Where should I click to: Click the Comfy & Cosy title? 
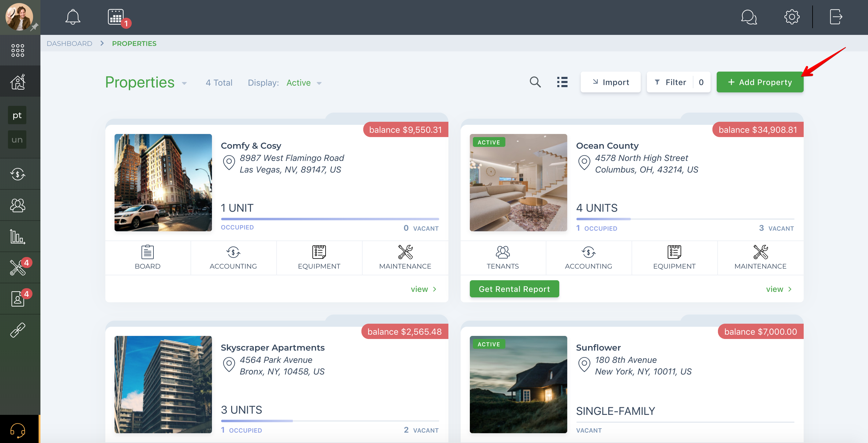pyautogui.click(x=251, y=146)
